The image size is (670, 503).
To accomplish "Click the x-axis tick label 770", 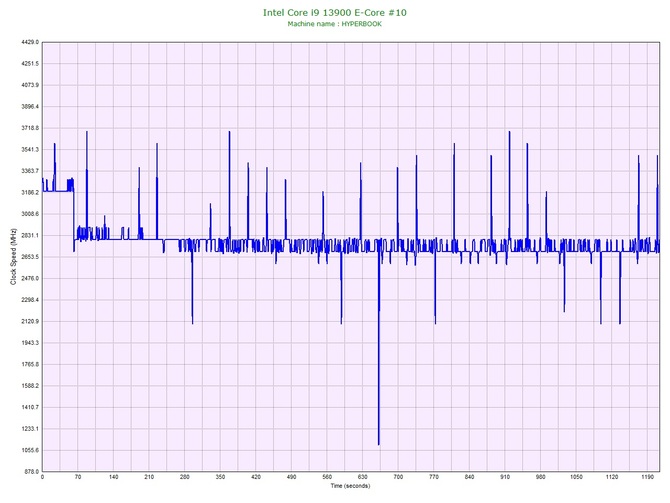I will pos(434,477).
